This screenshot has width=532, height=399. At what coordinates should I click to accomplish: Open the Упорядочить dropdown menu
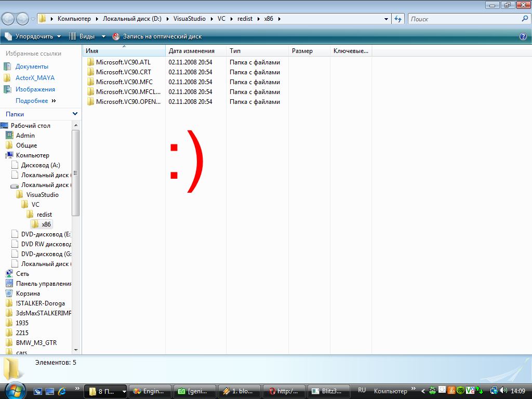point(33,36)
